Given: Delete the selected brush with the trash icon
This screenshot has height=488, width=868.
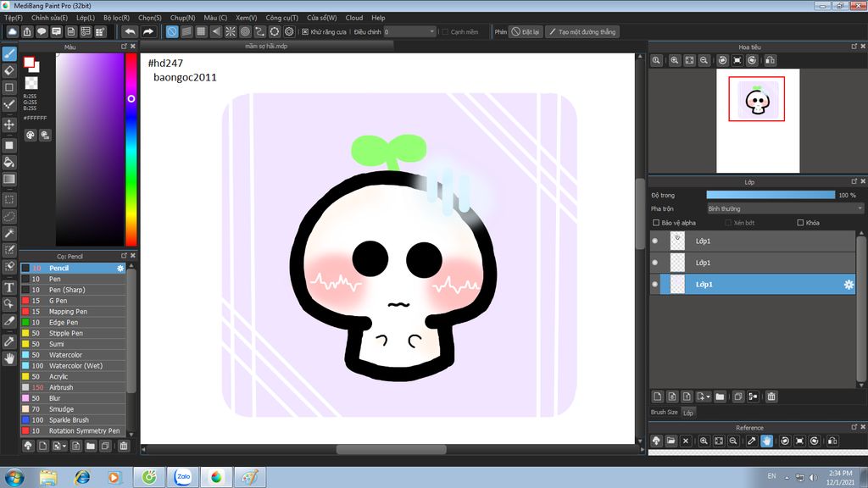Looking at the screenshot, I should (x=124, y=446).
